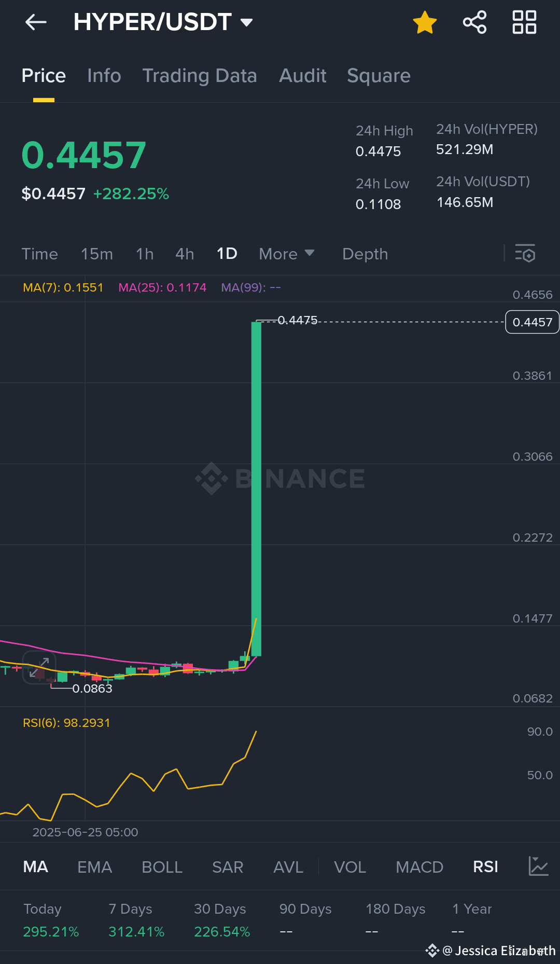Screen dimensions: 560x964
Task: Switch to the Price tab
Action: tap(44, 76)
